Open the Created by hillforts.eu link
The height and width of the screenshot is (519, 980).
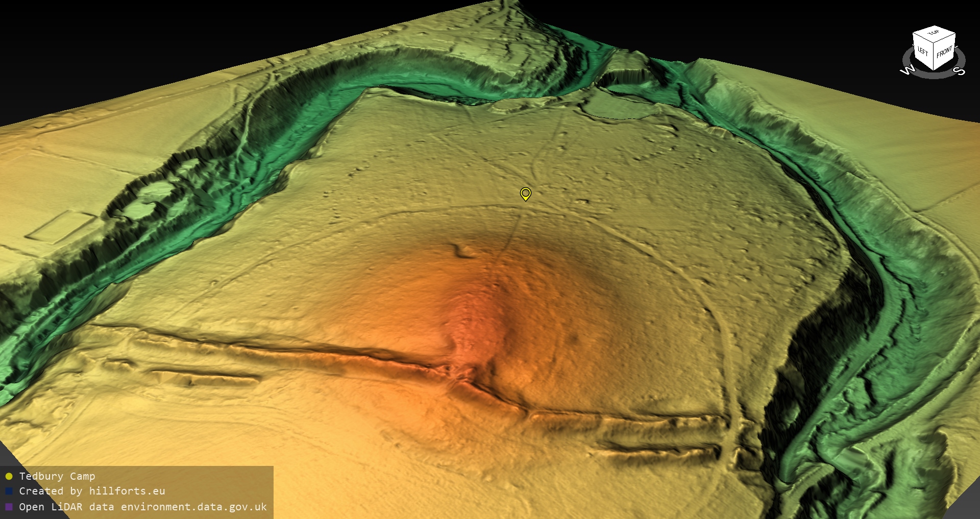click(x=92, y=491)
